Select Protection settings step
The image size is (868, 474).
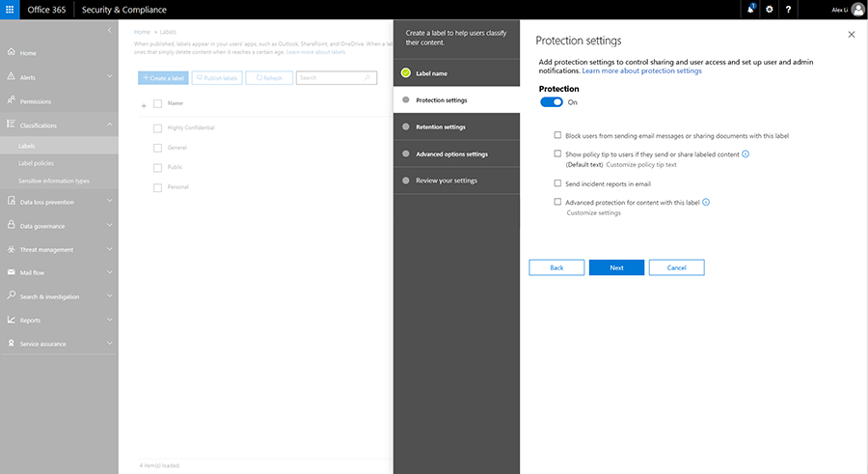[x=457, y=99]
